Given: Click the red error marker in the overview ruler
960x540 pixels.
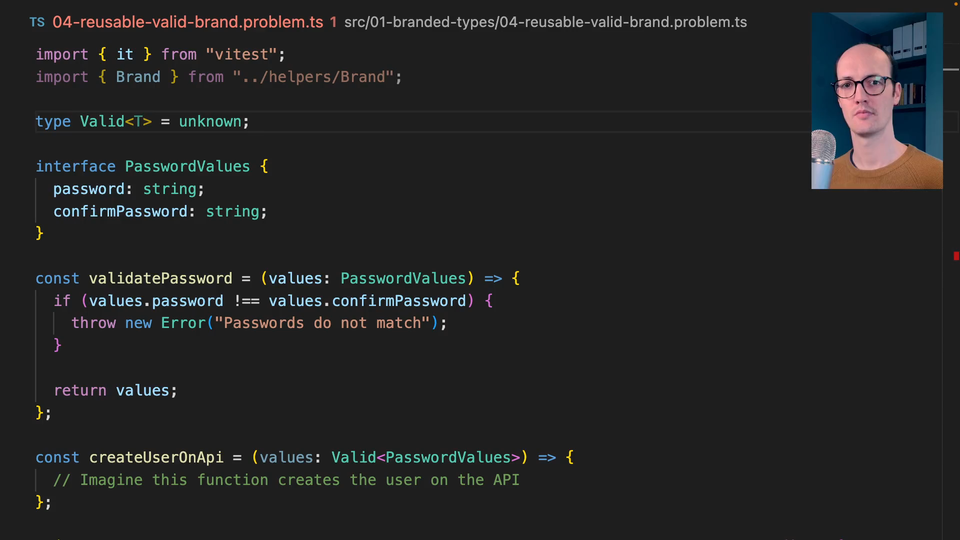Looking at the screenshot, I should [955, 256].
